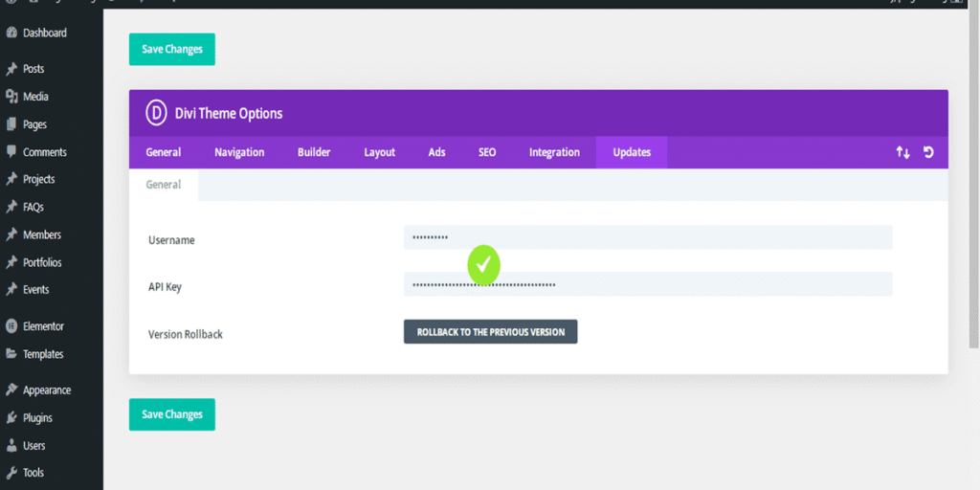
Task: Go to Users in the sidebar
Action: [33, 446]
